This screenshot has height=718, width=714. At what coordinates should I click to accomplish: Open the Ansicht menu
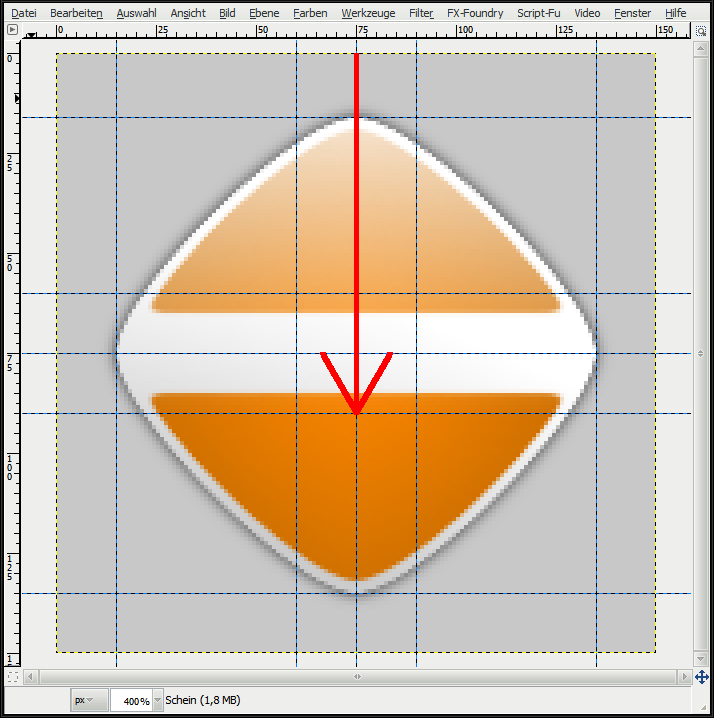coord(188,13)
